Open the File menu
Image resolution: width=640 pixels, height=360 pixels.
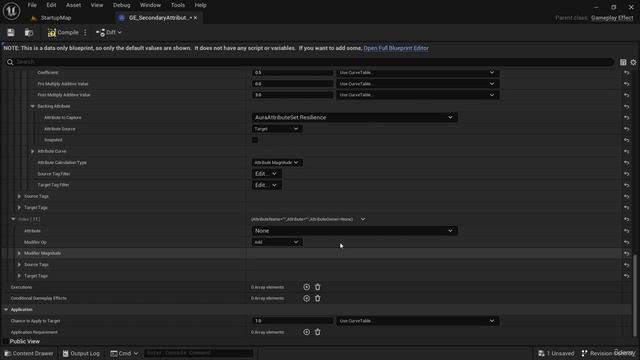coord(32,5)
